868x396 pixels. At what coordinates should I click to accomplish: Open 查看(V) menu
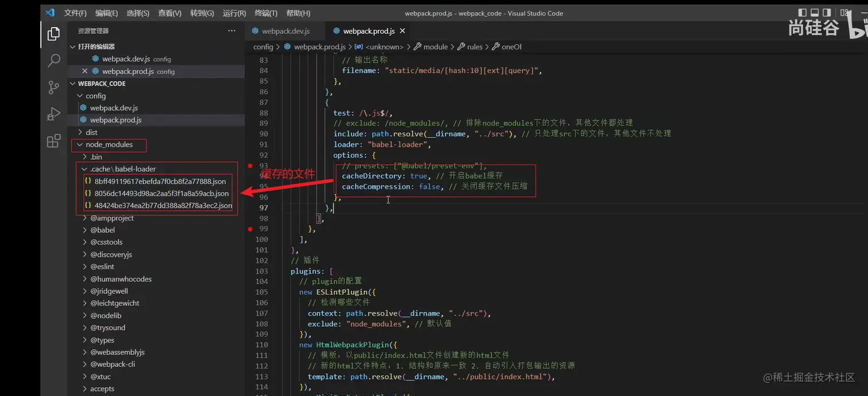click(x=169, y=13)
